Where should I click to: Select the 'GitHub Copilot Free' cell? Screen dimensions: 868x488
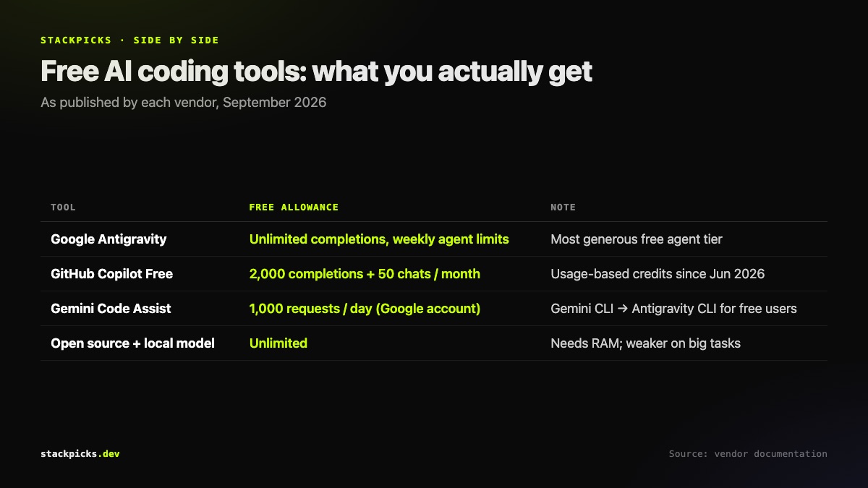111,274
